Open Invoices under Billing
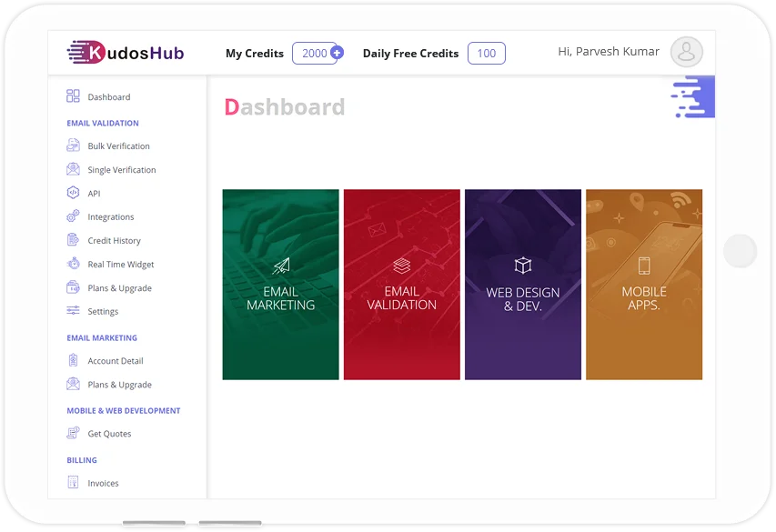The width and height of the screenshot is (776, 532). 103,483
